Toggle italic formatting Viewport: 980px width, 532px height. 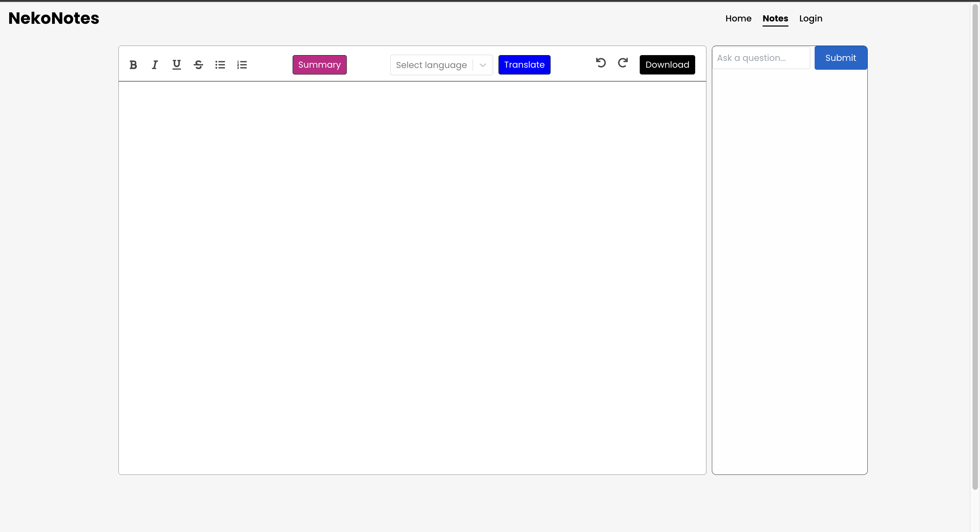155,65
